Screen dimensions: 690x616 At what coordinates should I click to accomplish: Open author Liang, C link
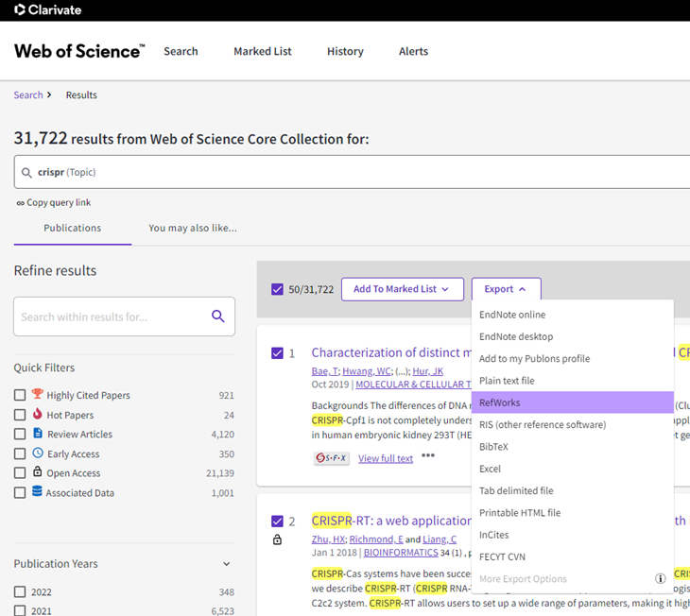tap(440, 539)
